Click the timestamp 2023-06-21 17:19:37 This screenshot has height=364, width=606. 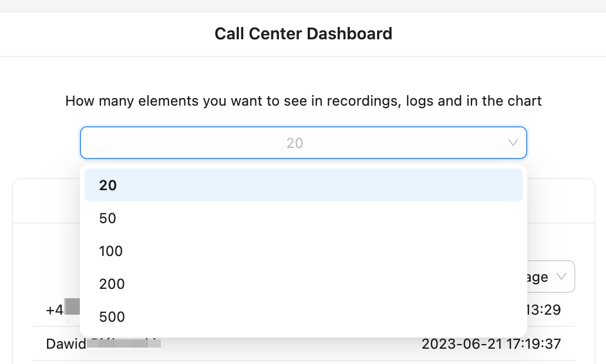(491, 344)
